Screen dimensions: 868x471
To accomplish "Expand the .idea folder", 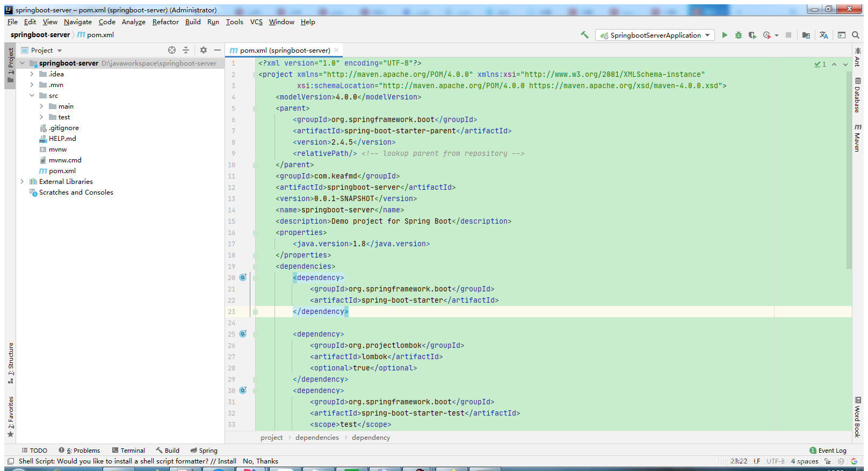I will click(32, 74).
